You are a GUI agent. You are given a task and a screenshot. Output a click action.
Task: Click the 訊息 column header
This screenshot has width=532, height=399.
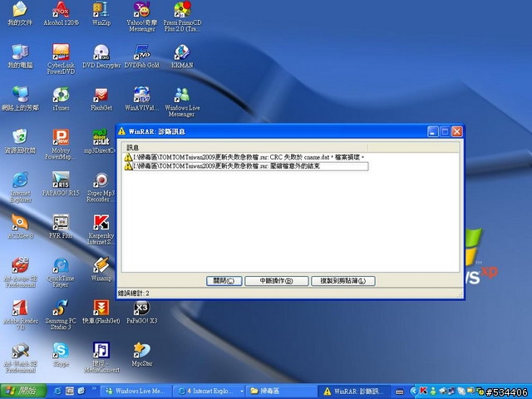(x=246, y=148)
